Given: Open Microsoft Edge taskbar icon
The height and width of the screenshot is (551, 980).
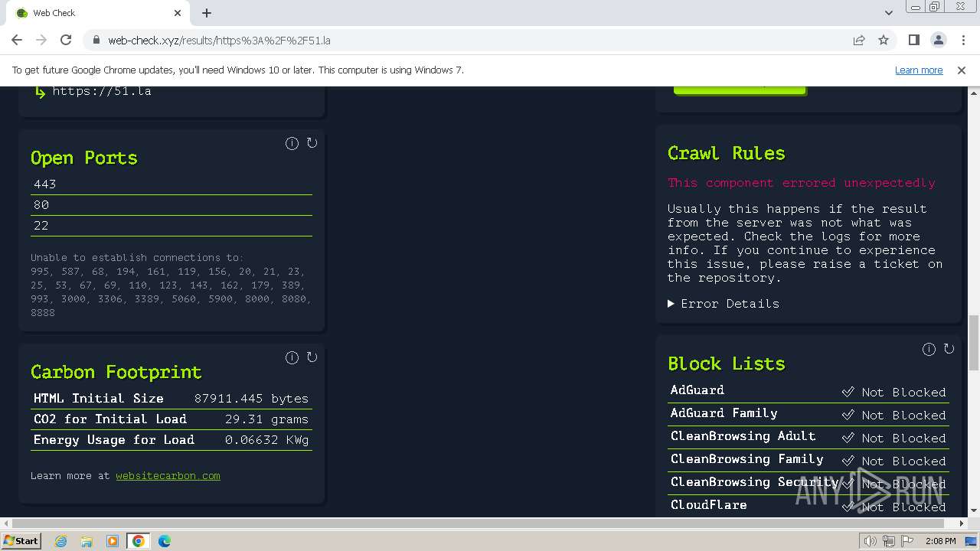Looking at the screenshot, I should coord(165,541).
